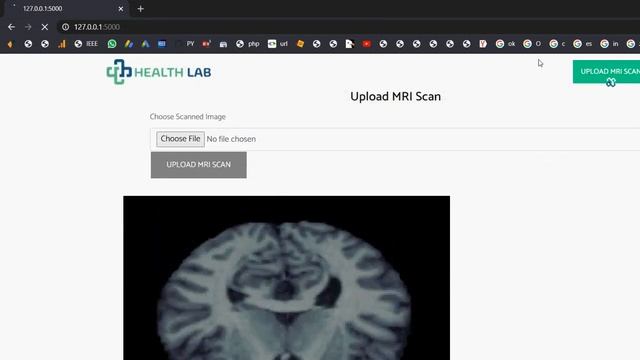The height and width of the screenshot is (360, 640).
Task: Click the green UPLOAD MRI SCAN header button
Action: pyautogui.click(x=606, y=71)
